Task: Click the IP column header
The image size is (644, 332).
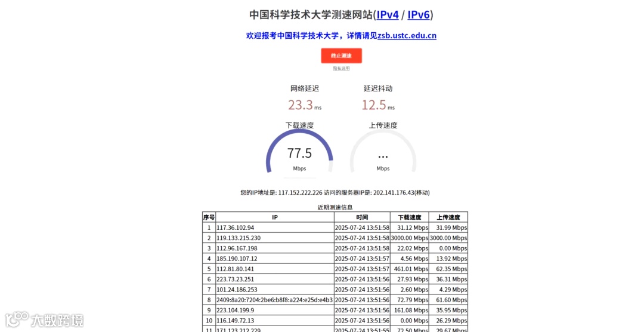Action: click(x=275, y=217)
